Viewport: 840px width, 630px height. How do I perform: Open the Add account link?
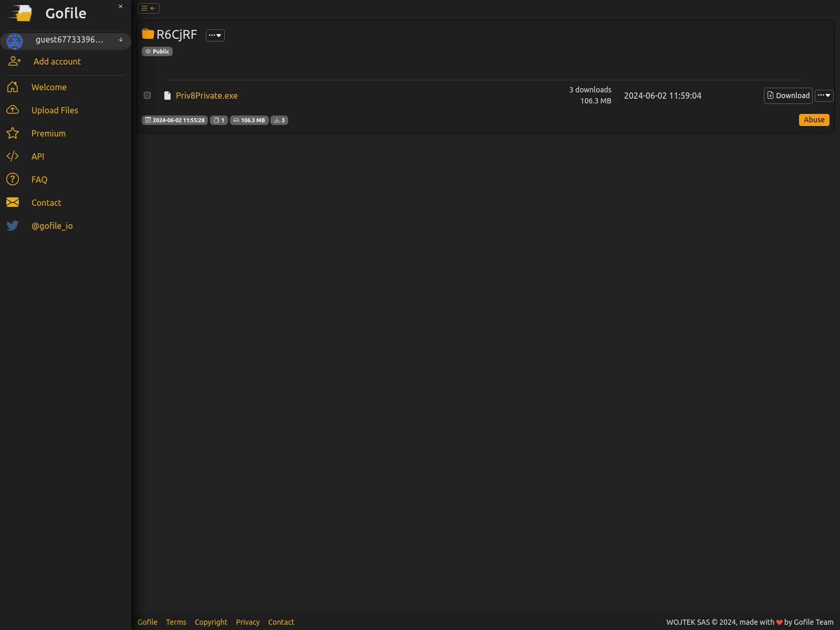pyautogui.click(x=57, y=61)
